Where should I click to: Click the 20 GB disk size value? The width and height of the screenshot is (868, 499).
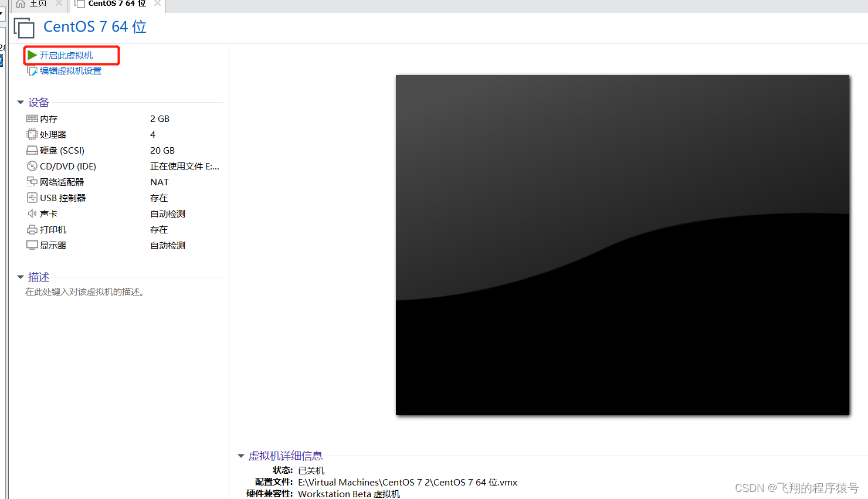(x=162, y=151)
